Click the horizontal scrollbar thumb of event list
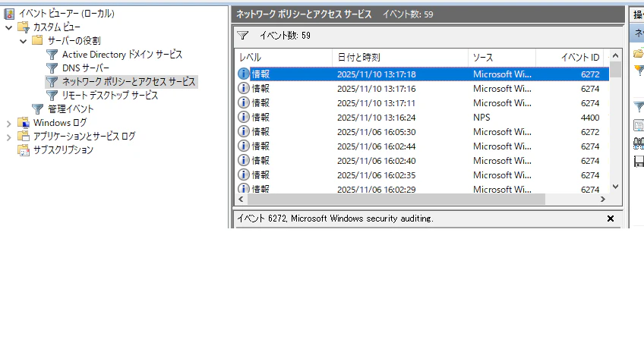The image size is (644, 349). (396, 200)
